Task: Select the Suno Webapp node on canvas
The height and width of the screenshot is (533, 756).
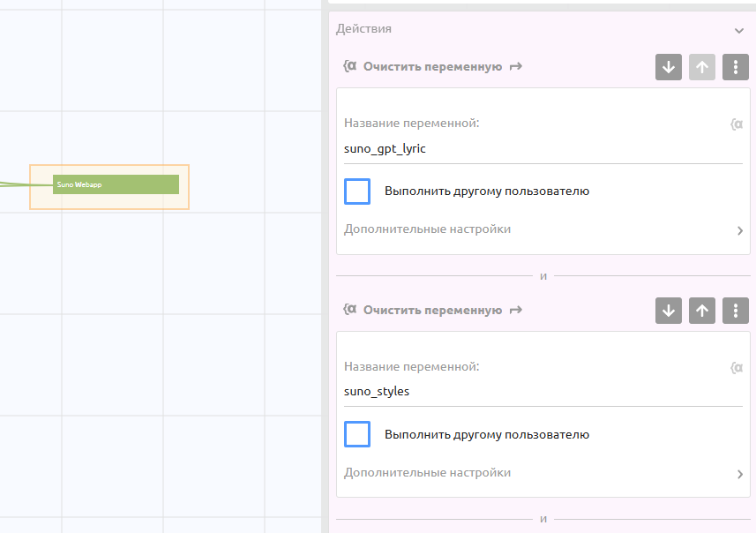Action: (x=116, y=184)
